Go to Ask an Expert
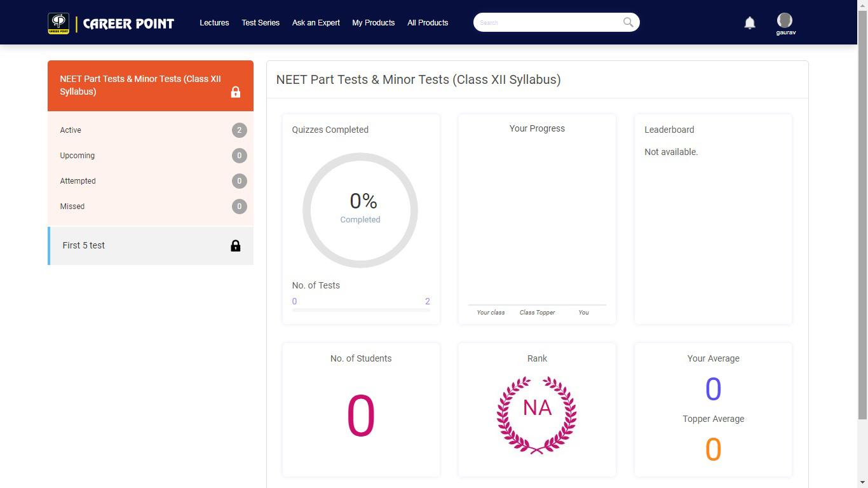The width and height of the screenshot is (868, 488). (x=316, y=22)
